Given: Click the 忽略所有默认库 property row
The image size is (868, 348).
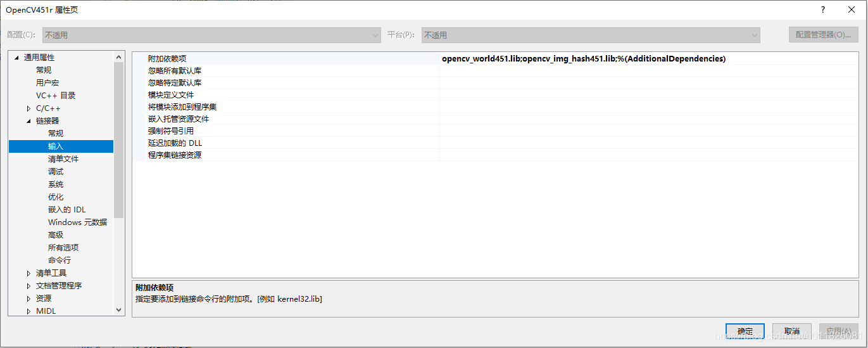Looking at the screenshot, I should coord(495,71).
